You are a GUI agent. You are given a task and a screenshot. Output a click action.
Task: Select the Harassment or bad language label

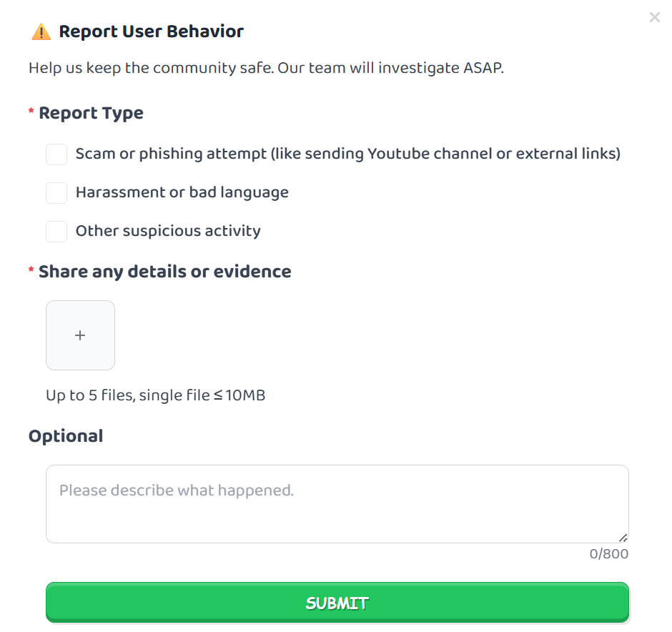182,192
